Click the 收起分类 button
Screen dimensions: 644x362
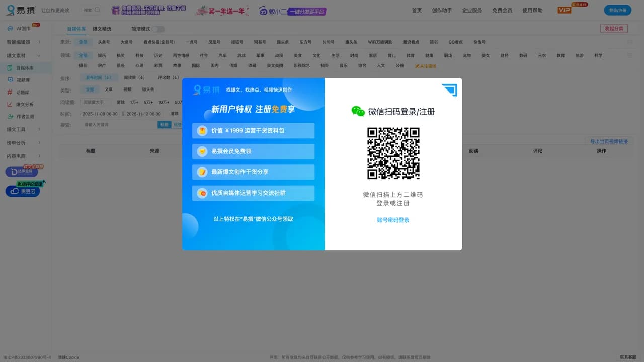[614, 29]
